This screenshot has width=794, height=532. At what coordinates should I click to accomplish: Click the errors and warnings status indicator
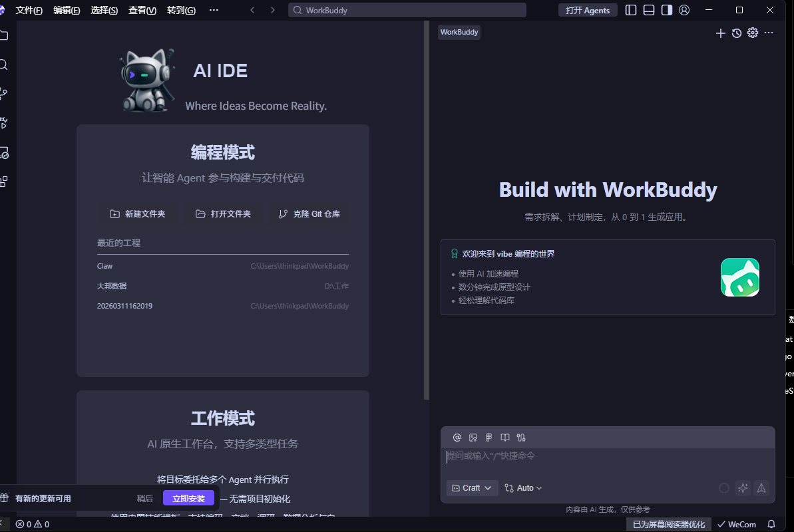[33, 525]
